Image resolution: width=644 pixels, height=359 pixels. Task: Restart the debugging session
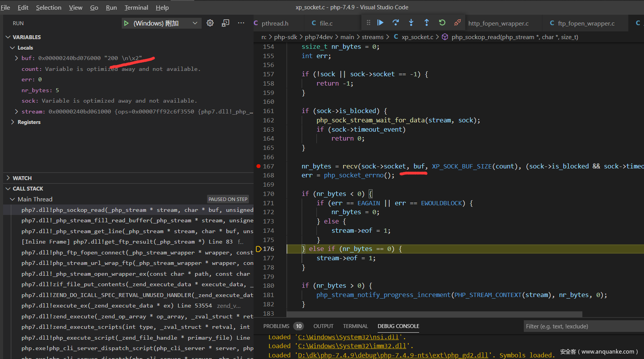442,23
